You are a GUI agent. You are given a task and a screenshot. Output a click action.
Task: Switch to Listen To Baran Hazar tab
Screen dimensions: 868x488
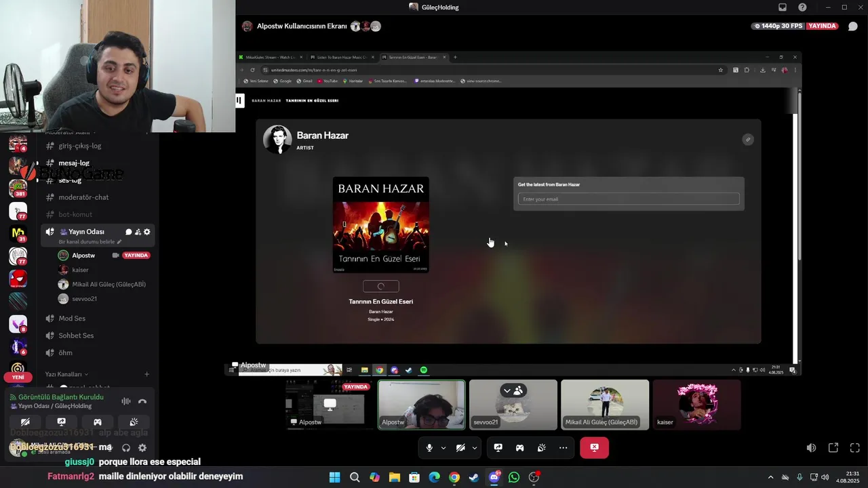point(341,57)
